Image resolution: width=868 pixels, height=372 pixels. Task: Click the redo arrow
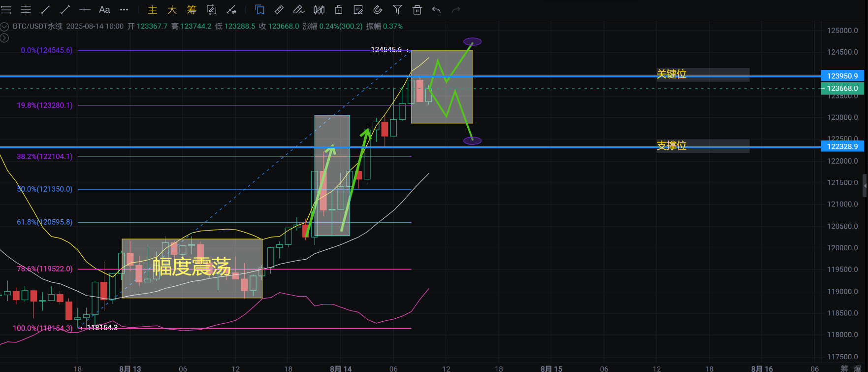coord(456,9)
